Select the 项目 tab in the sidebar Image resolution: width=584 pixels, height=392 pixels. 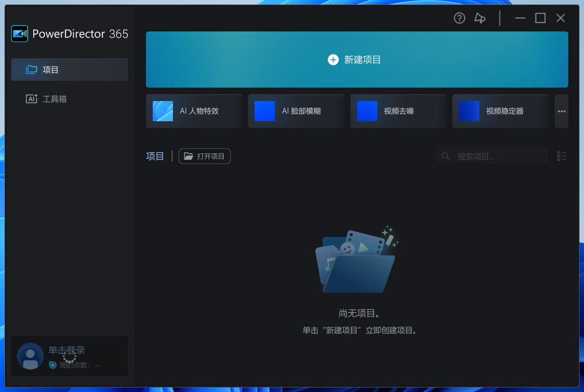[70, 70]
